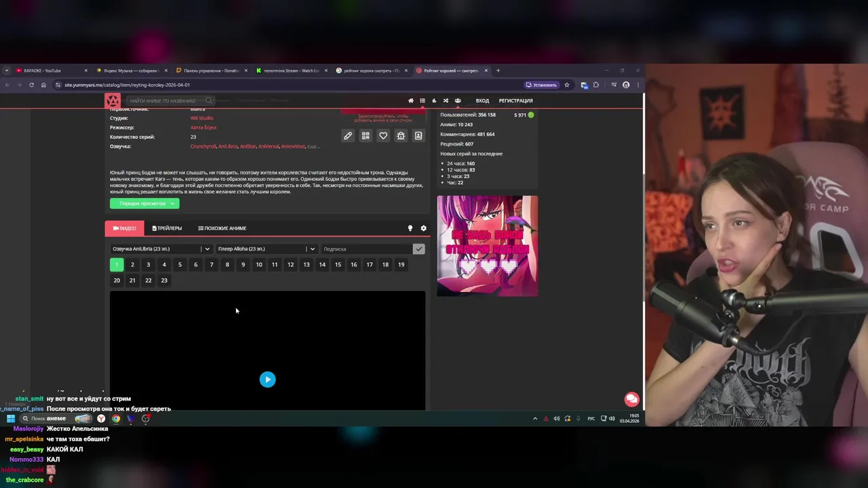Open the users community icon in header
868x488 pixels.
[458, 101]
